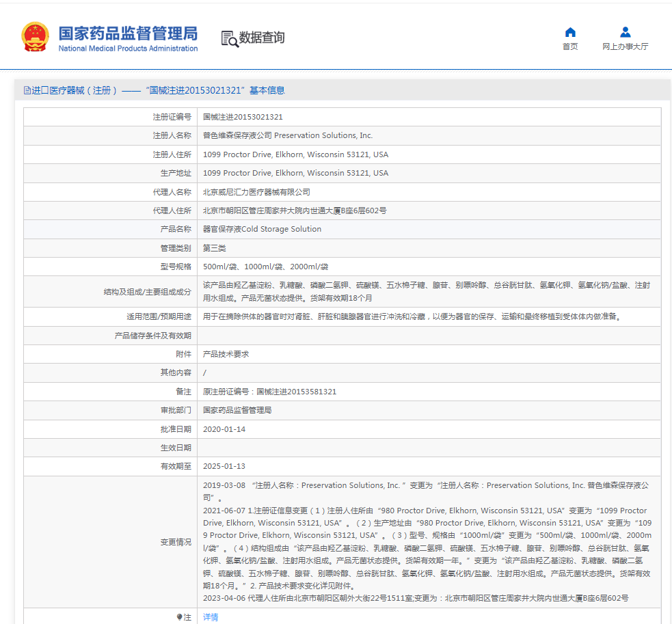Click the expiry date 2025-01-13
Screen dimensions: 672x624
click(x=224, y=466)
